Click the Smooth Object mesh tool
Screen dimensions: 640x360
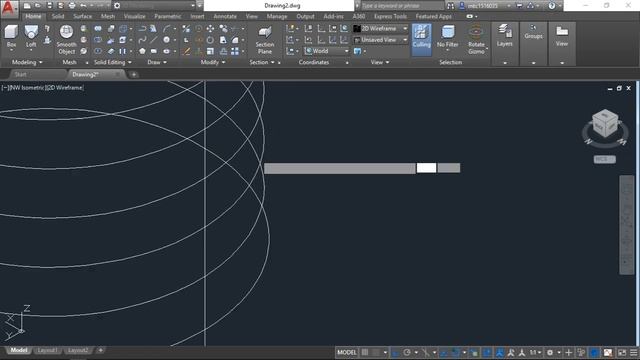coord(66,39)
